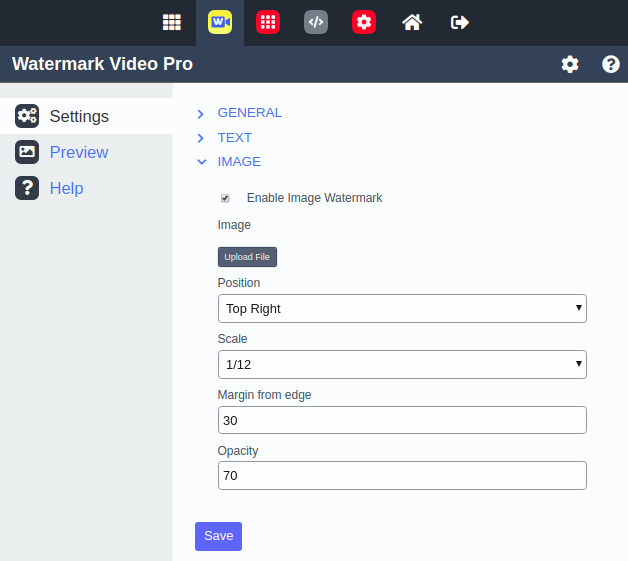The height and width of the screenshot is (561, 628).
Task: Open the Position dropdown showing Top Right
Action: 402,309
